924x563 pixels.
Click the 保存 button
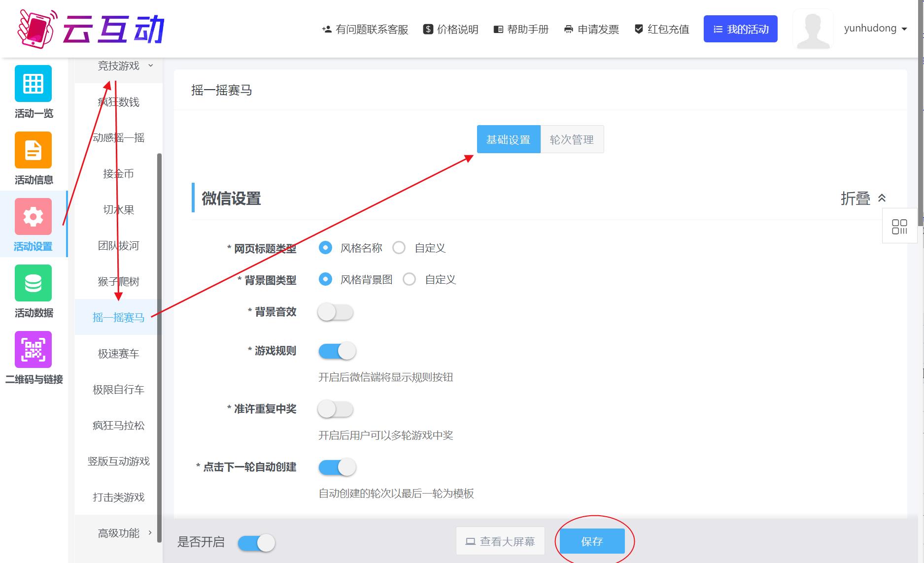[x=592, y=541]
